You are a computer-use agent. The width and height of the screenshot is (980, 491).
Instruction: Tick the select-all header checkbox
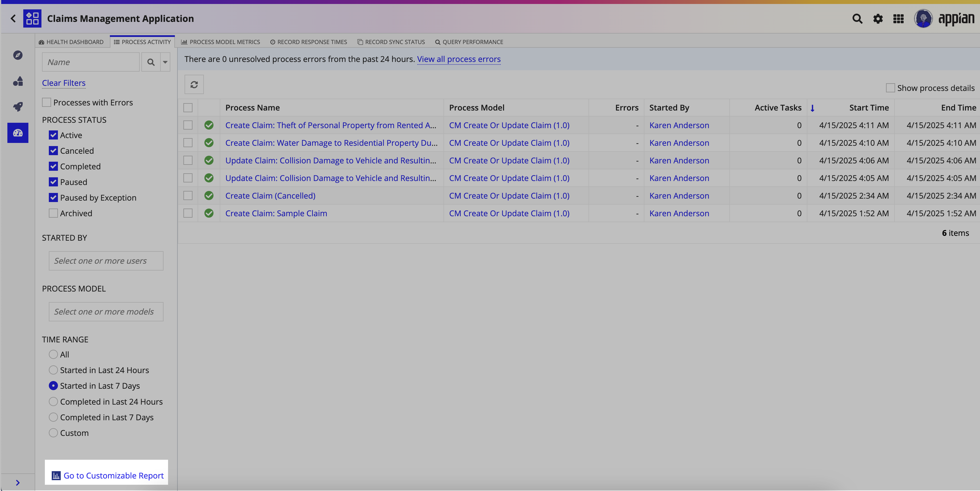click(188, 108)
